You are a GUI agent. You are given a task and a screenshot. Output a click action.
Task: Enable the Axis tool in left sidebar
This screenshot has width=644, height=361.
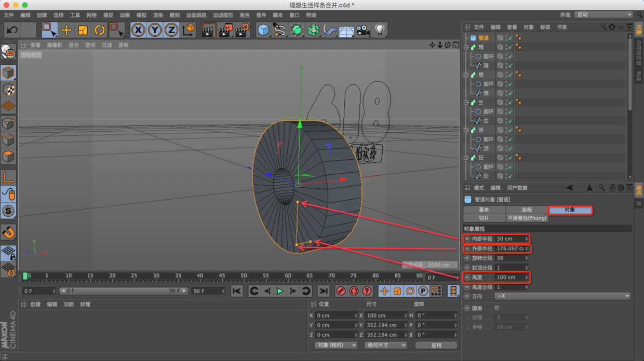pyautogui.click(x=8, y=178)
